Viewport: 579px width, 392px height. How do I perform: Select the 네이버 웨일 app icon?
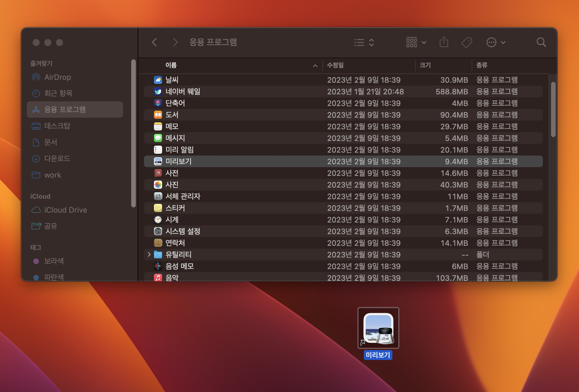click(158, 91)
